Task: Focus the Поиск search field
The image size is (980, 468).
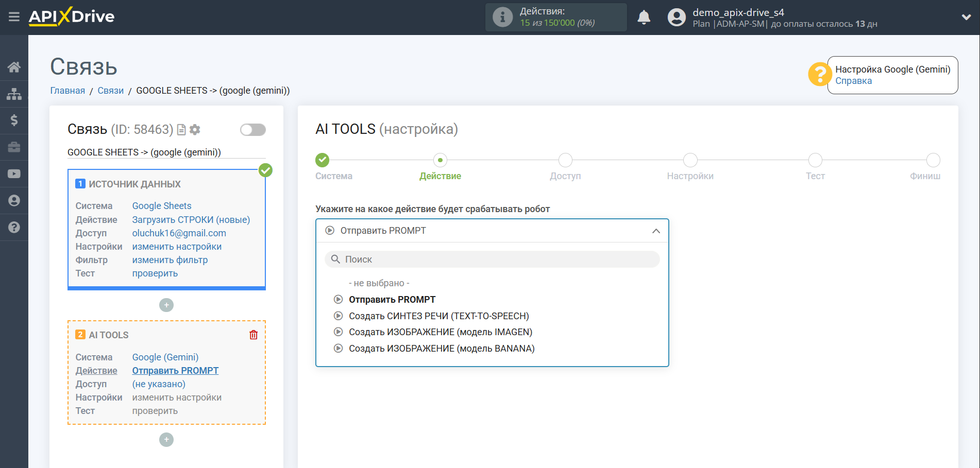Action: click(492, 259)
